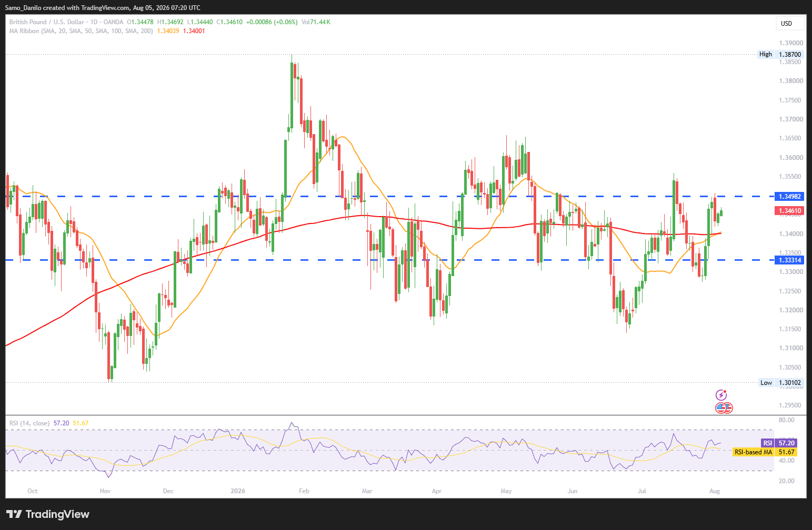Click the purple lightning bolt news icon
812x530 pixels.
[721, 395]
